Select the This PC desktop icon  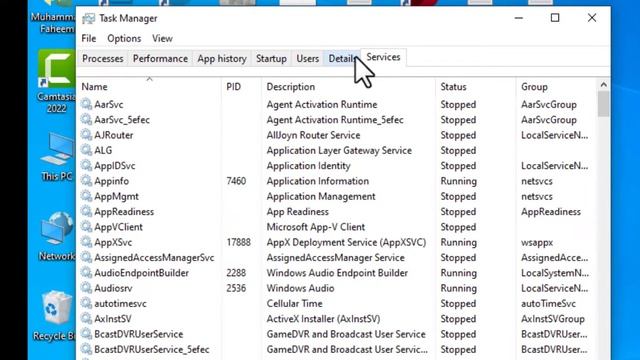point(57,157)
